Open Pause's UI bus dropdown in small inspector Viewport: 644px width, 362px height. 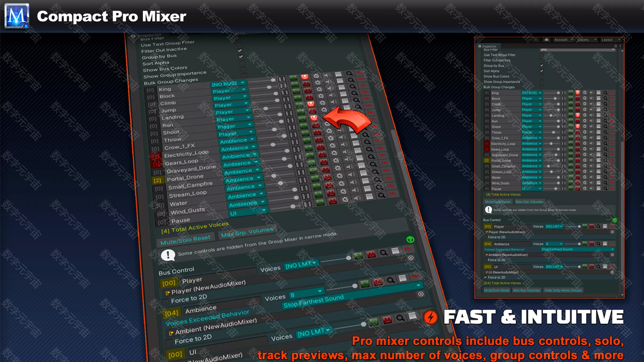(532, 189)
